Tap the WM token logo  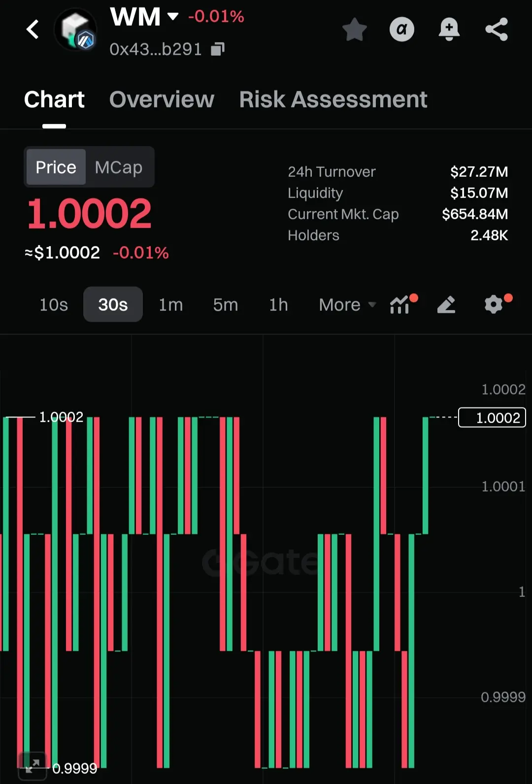75,30
